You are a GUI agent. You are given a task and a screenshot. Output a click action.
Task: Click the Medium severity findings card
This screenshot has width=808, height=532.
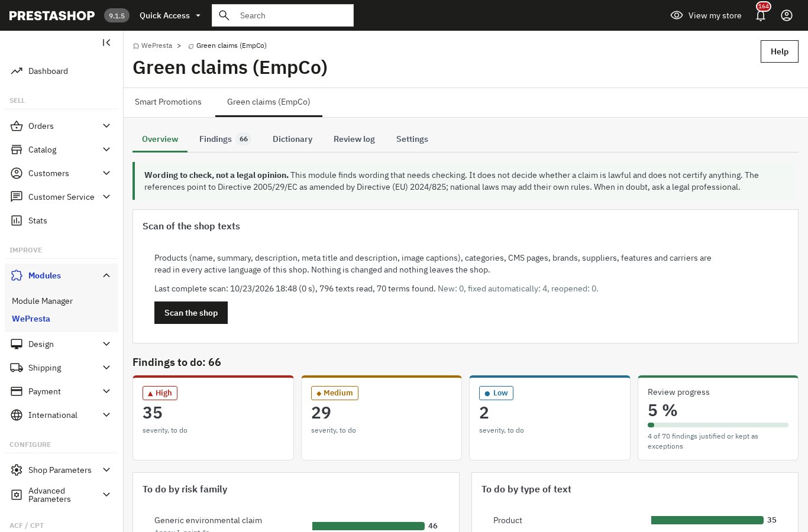click(x=382, y=418)
